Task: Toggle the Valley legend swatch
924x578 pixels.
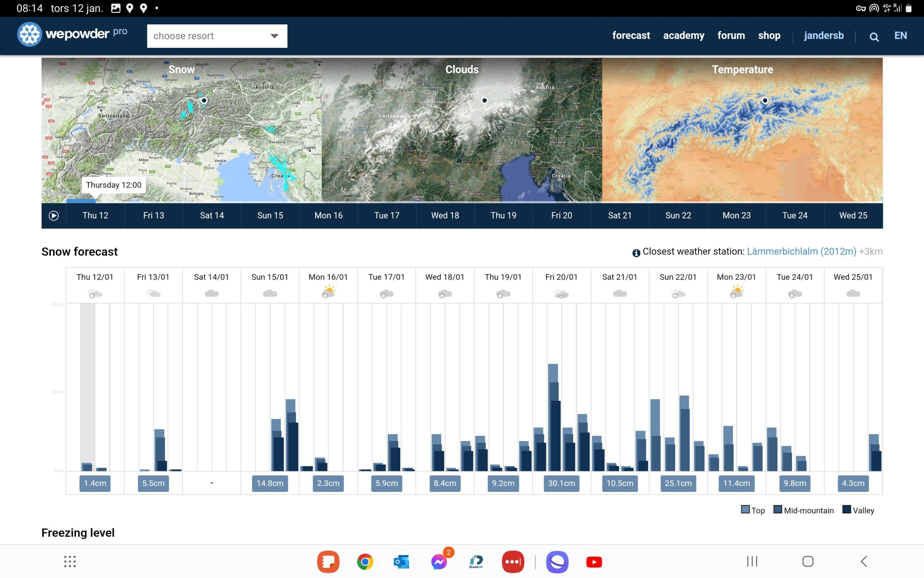Action: click(846, 510)
